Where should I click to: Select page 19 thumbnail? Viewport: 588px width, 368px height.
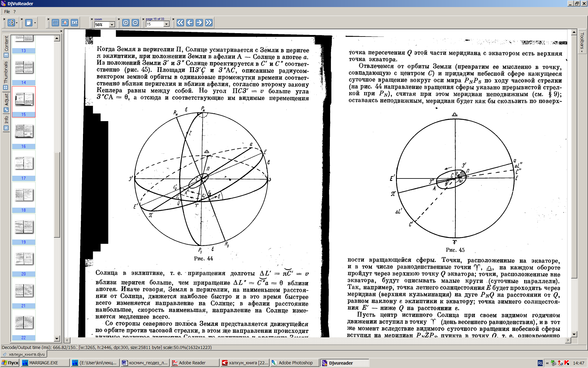click(24, 229)
